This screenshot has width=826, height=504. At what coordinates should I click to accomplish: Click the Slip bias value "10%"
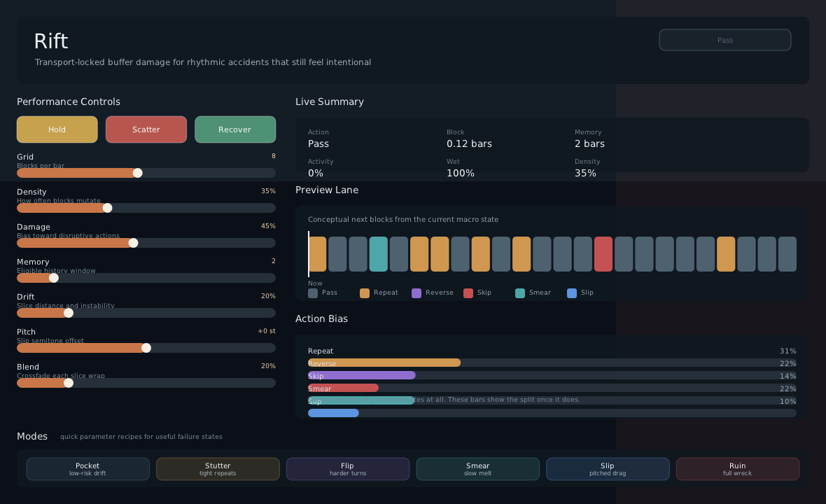788,401
